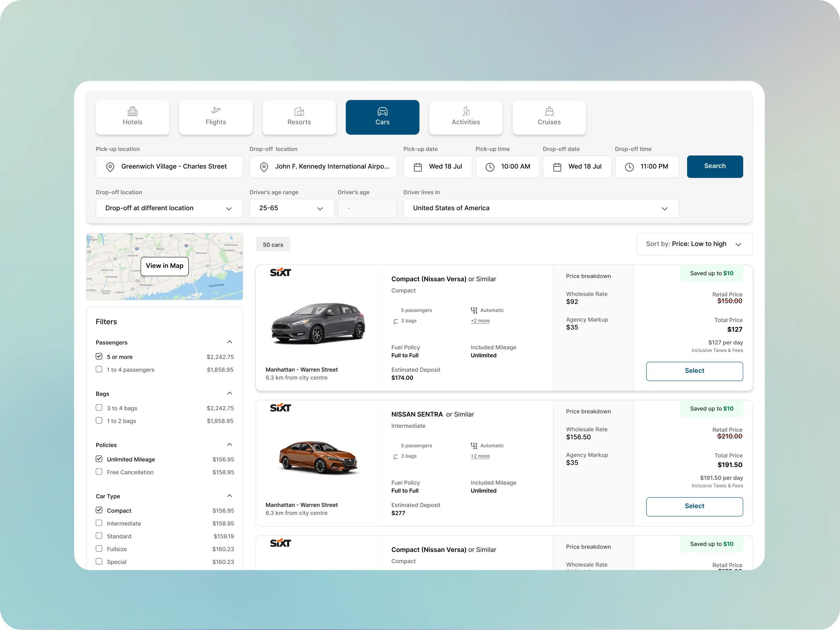Click the drop-off location field
Screen dimensions: 840x630
coord(323,167)
